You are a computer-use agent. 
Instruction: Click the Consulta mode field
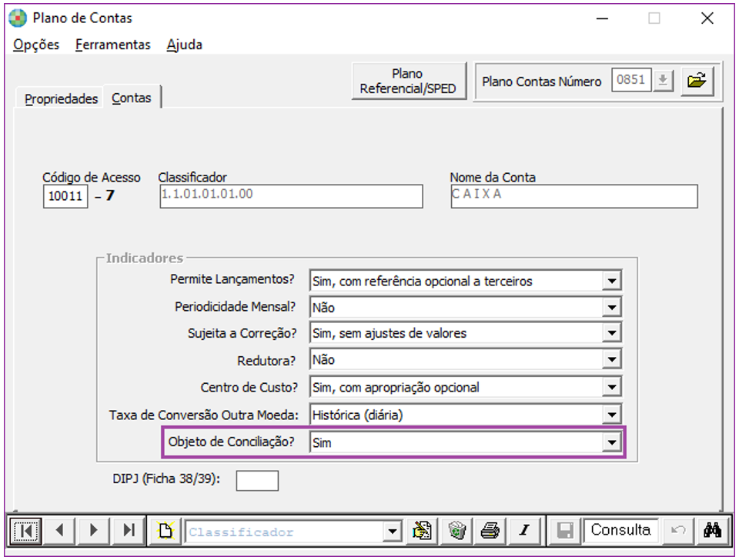pos(620,530)
